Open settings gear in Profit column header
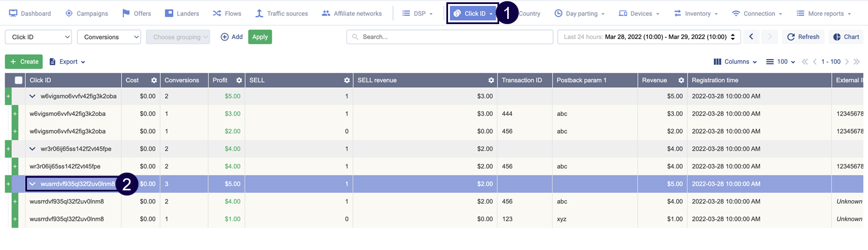Viewport: 868px width, 250px height. [x=239, y=80]
